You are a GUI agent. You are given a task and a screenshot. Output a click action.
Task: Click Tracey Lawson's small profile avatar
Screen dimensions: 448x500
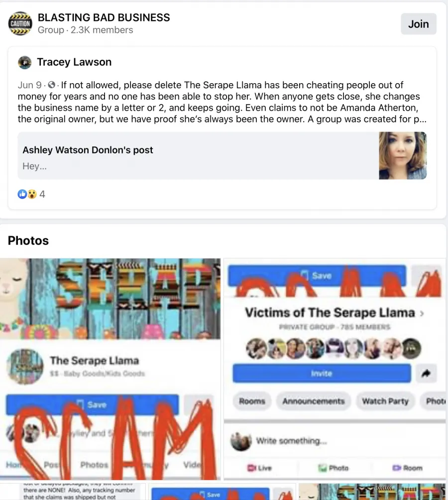(24, 63)
